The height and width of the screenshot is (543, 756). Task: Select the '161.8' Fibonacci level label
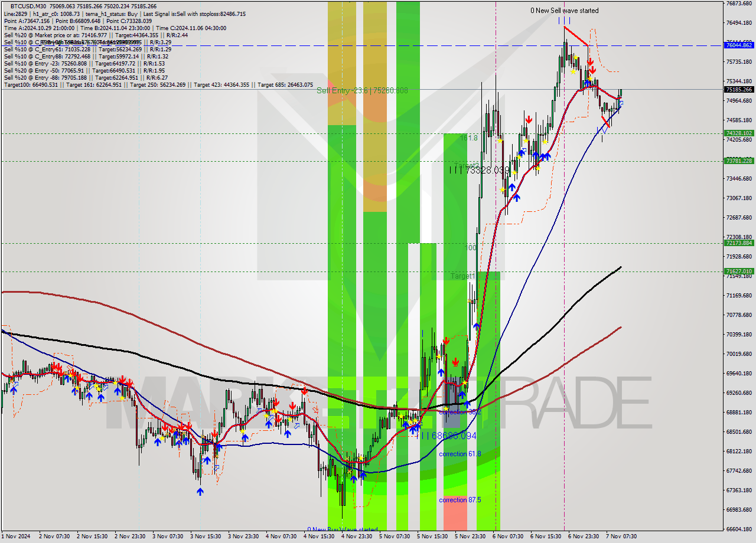[x=469, y=138]
